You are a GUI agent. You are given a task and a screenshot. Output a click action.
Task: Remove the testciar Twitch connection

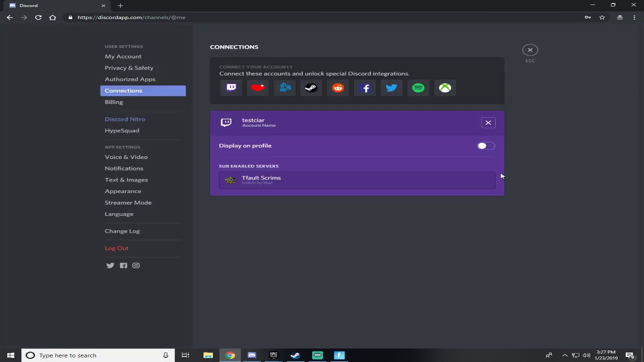tap(488, 123)
